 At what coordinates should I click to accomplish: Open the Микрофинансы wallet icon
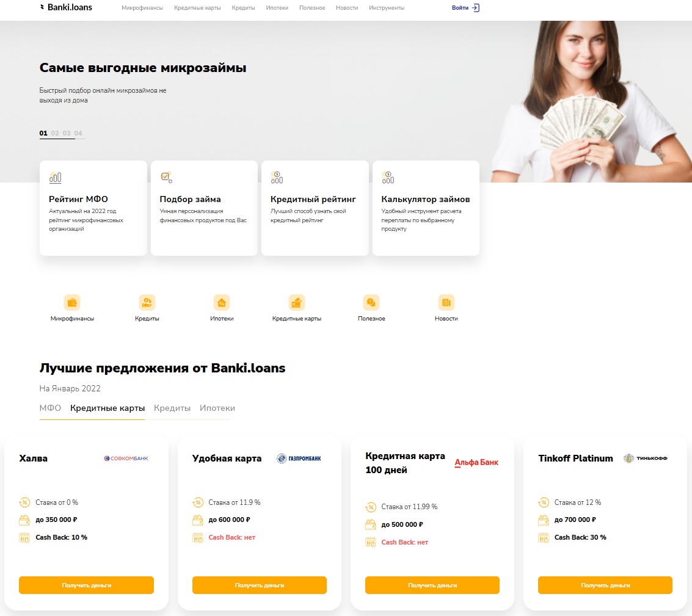72,303
